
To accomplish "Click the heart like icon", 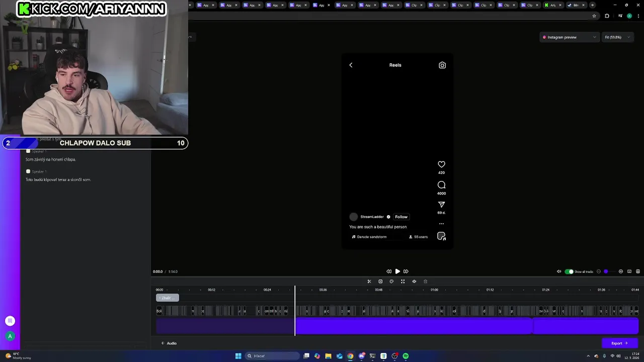I will click(x=441, y=164).
